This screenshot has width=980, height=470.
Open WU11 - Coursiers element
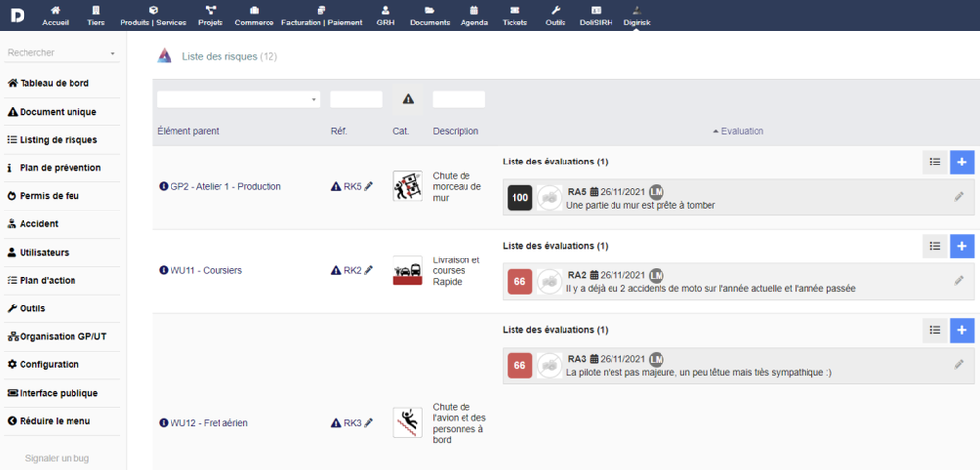[x=206, y=271]
